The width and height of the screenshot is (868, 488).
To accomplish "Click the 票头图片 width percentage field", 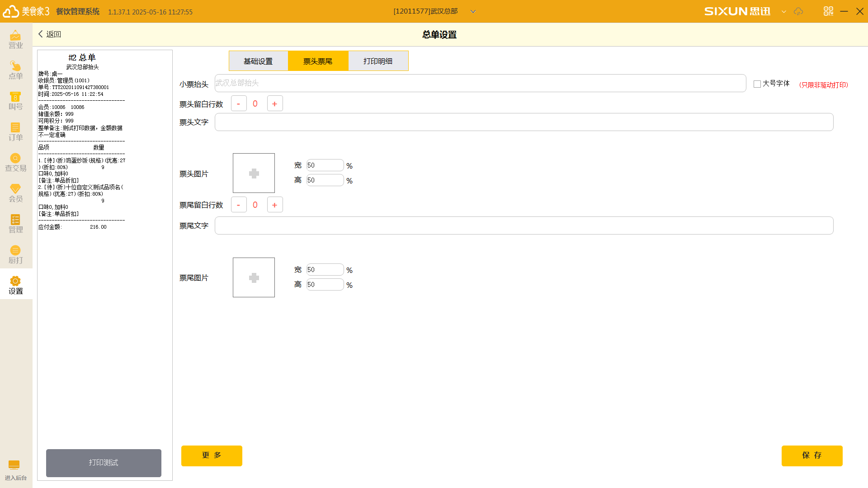I will click(325, 165).
